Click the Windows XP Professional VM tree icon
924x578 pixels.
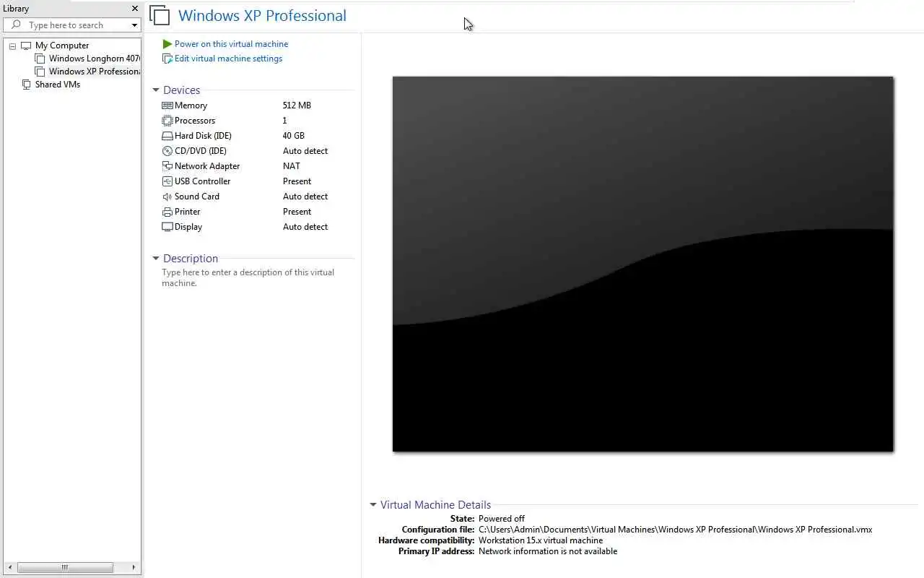tap(40, 72)
